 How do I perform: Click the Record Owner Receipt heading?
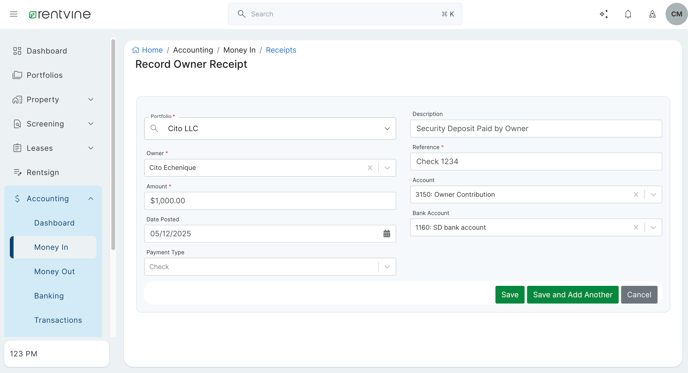point(191,64)
